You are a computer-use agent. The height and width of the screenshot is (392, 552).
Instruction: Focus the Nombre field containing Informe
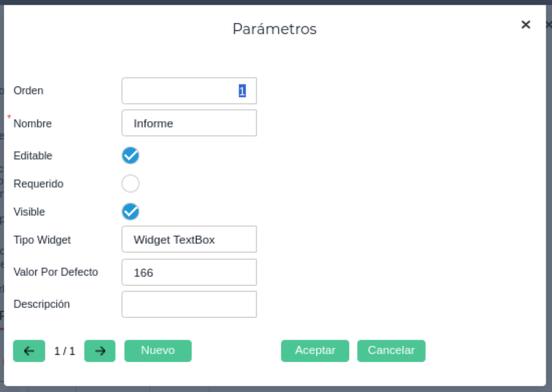pyautogui.click(x=189, y=123)
